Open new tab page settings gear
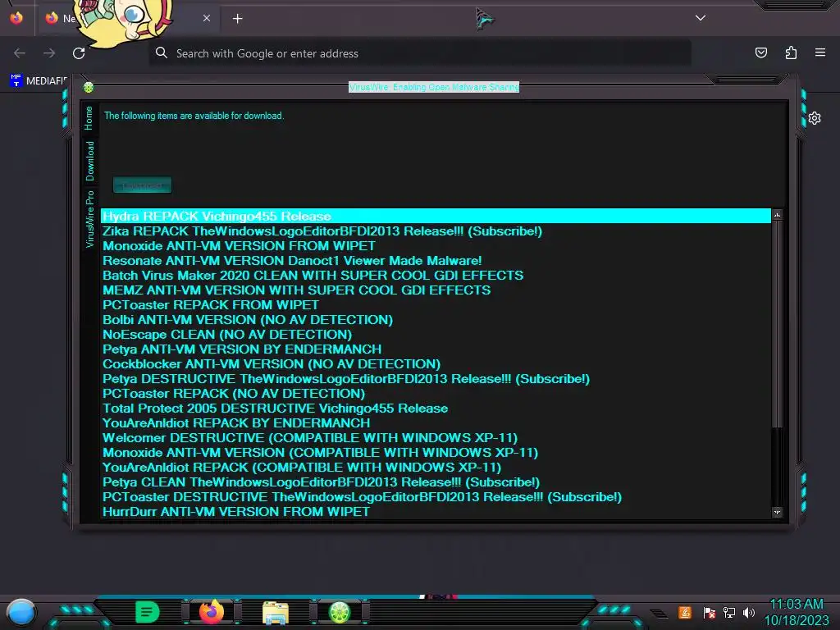This screenshot has height=630, width=840. point(815,118)
